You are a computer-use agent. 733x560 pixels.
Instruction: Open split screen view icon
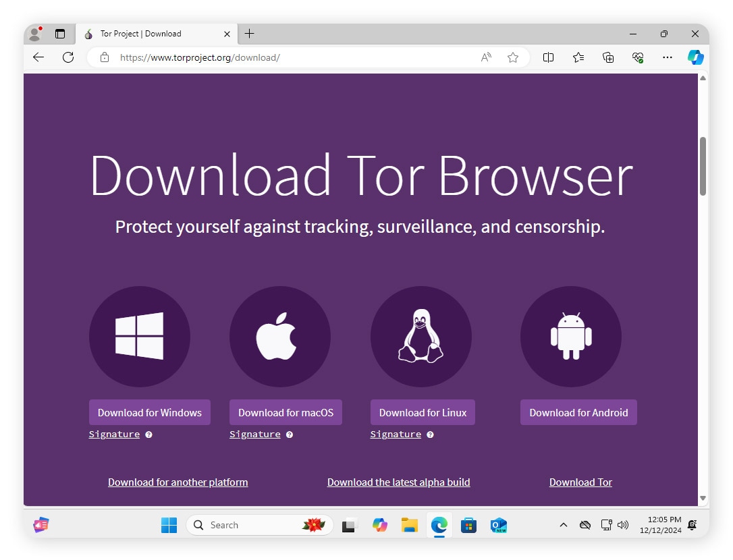click(x=548, y=57)
